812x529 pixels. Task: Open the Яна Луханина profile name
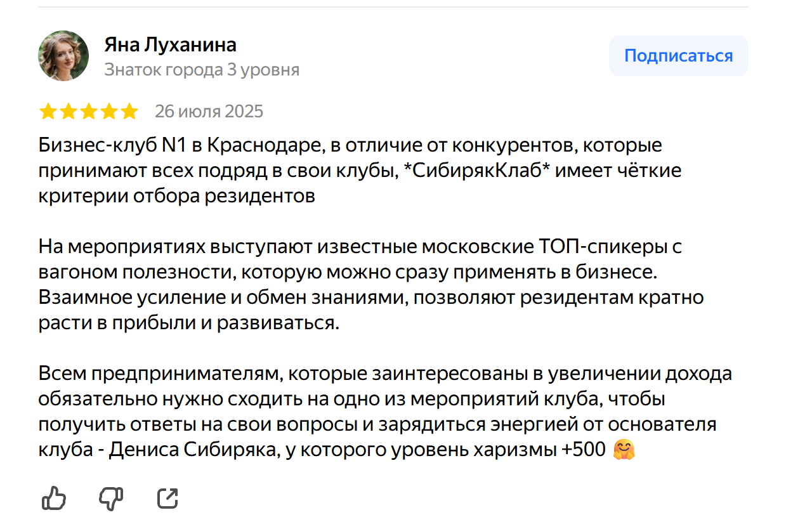pos(170,45)
